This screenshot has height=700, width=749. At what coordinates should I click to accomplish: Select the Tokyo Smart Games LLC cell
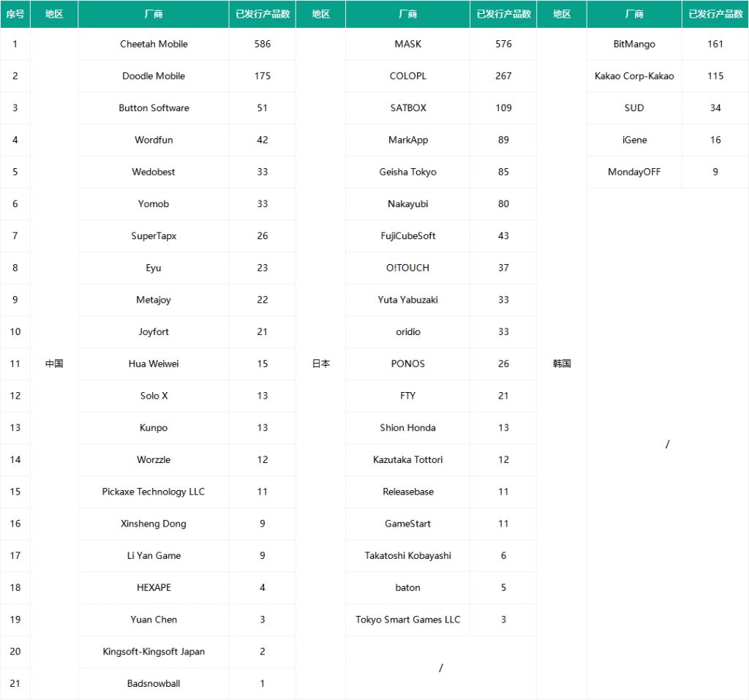coord(407,620)
